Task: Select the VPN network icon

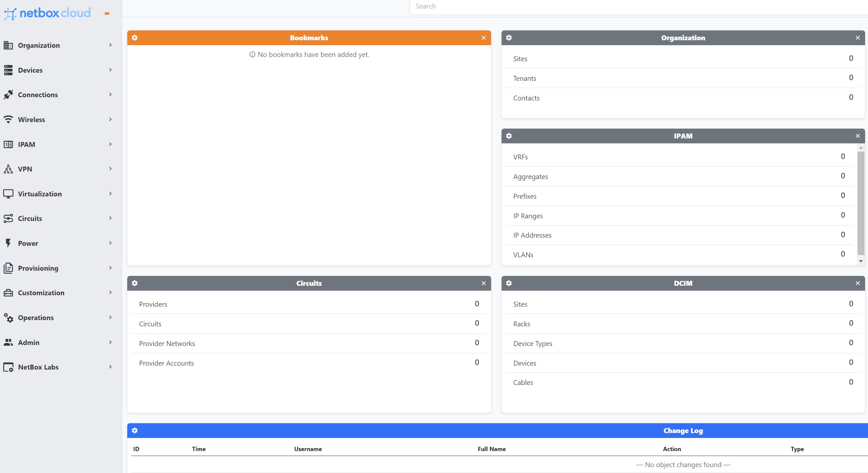Action: [x=9, y=169]
